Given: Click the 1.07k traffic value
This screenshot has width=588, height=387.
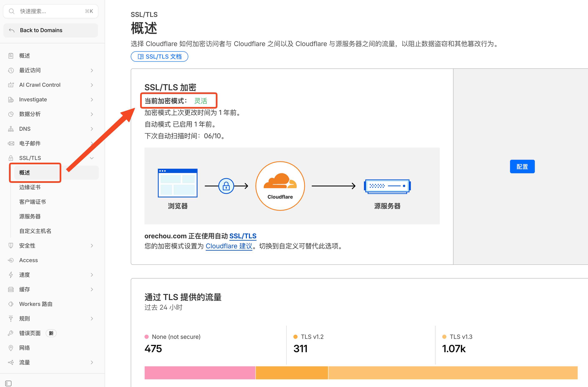Looking at the screenshot, I should coord(454,348).
